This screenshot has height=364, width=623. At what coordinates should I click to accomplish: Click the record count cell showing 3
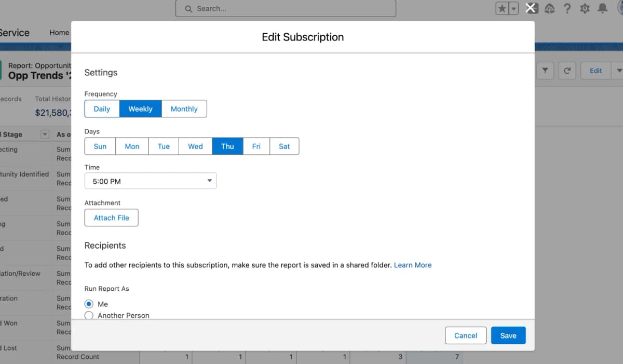(x=378, y=357)
